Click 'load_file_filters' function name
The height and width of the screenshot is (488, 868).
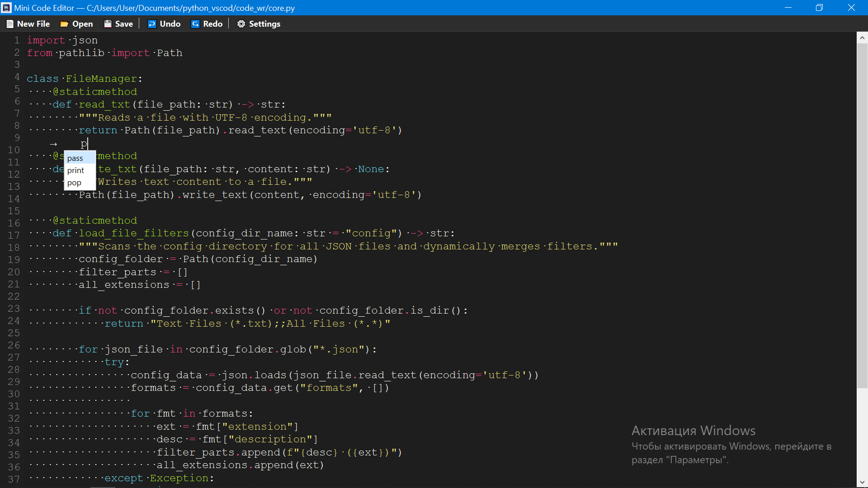click(134, 233)
